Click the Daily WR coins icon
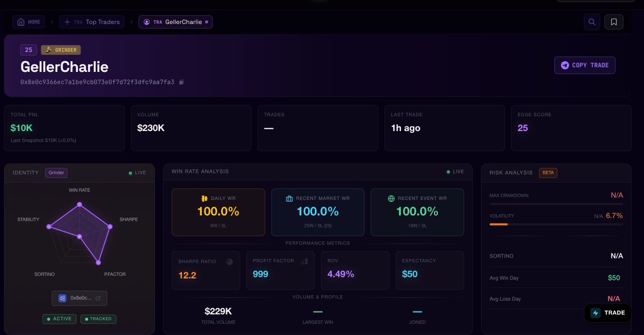The height and width of the screenshot is (335, 644). point(205,199)
